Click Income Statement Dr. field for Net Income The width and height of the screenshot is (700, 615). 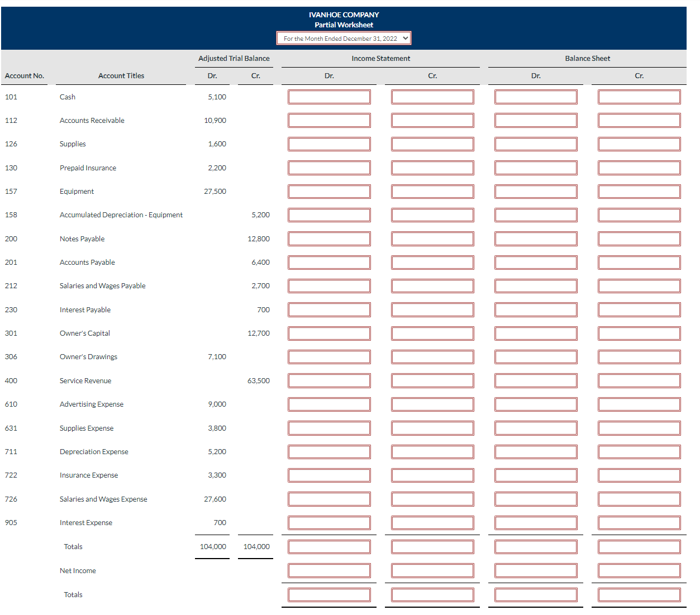pyautogui.click(x=329, y=570)
